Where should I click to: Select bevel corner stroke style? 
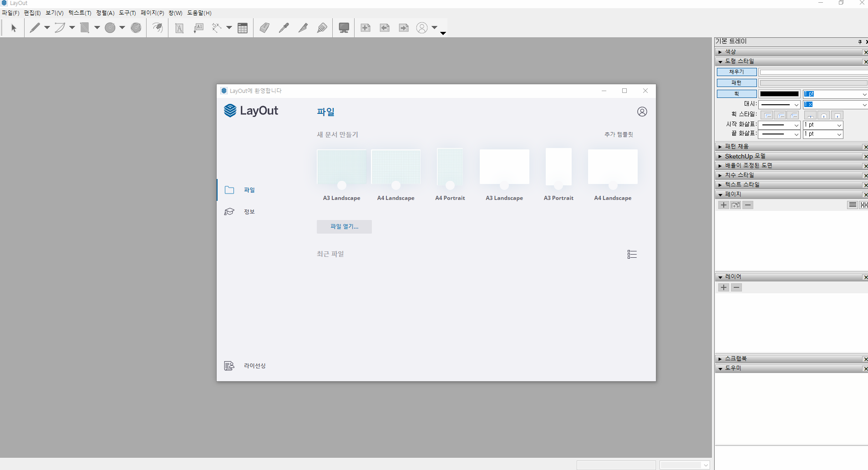click(793, 115)
